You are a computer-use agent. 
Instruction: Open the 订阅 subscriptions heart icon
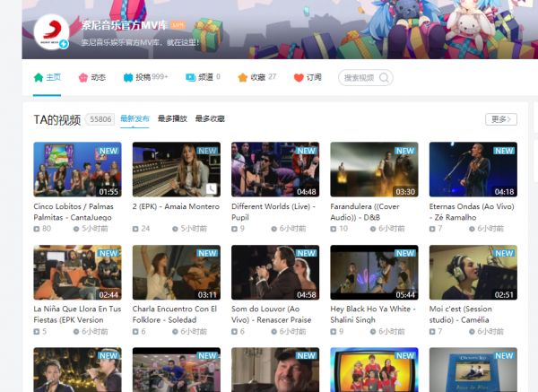pos(299,78)
